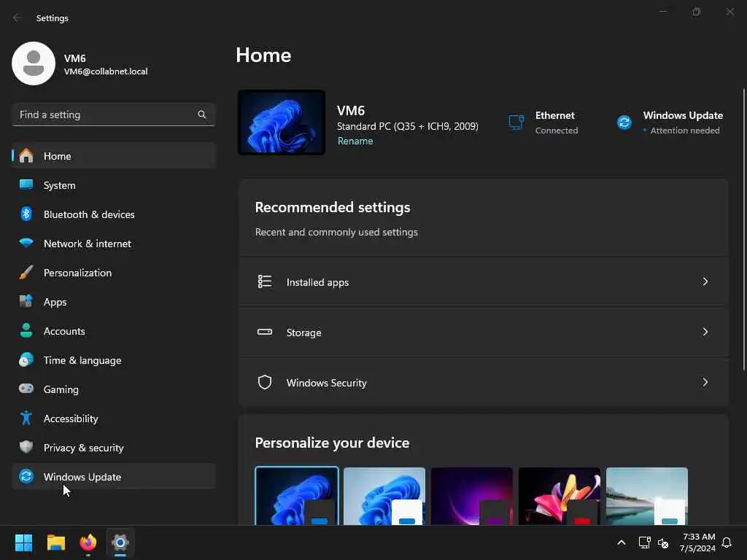
Task: Click the Ethernet Connected status
Action: point(543,122)
